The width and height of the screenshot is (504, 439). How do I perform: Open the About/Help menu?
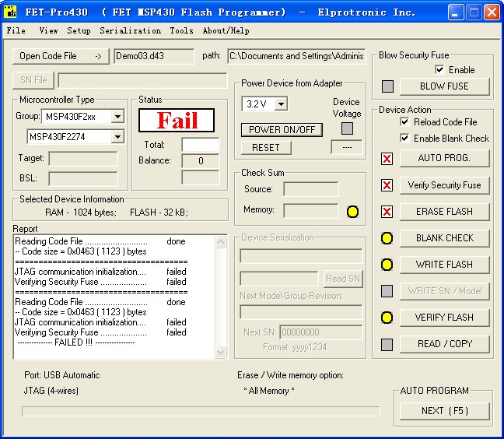click(x=226, y=30)
